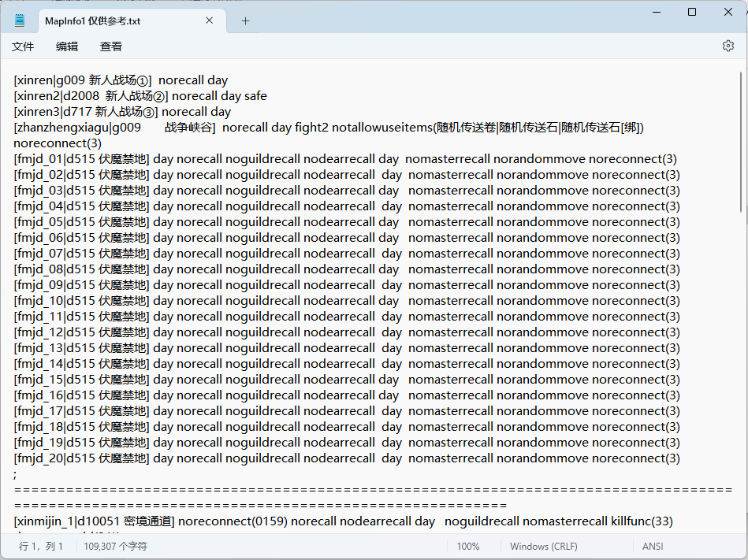Image resolution: width=748 pixels, height=560 pixels.
Task: Click the 行 1, 列 1 position indicator
Action: (x=41, y=546)
